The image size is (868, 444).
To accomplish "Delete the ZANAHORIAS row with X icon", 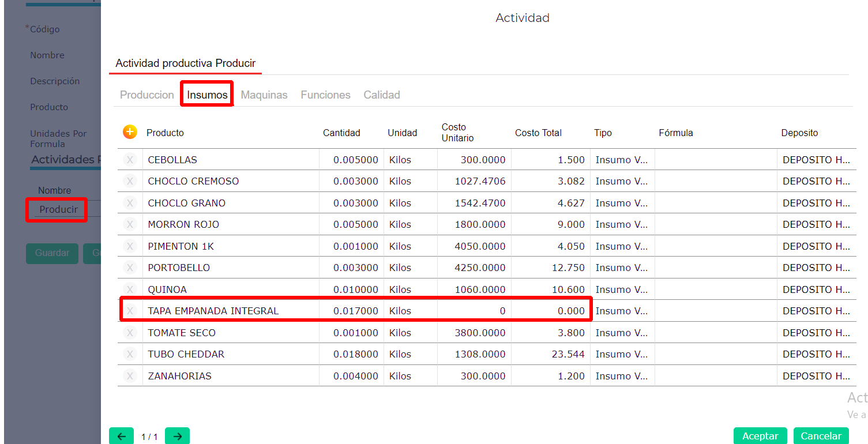I will click(x=130, y=376).
